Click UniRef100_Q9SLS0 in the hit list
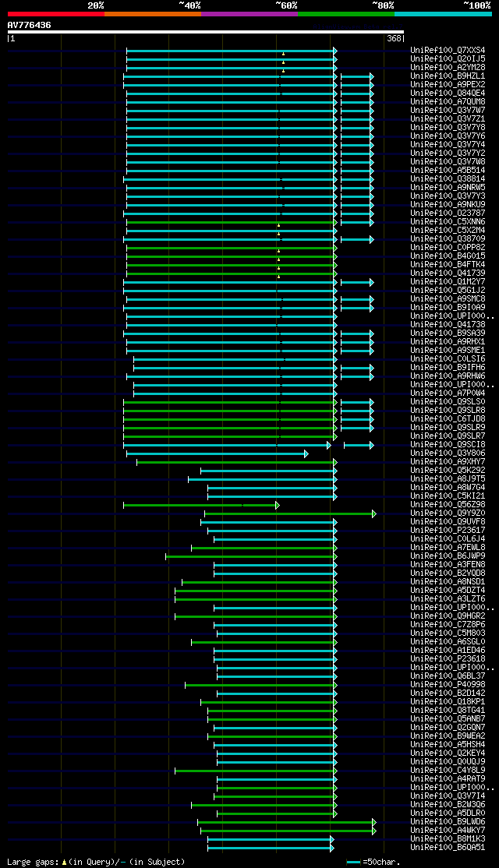The height and width of the screenshot is (868, 499). [x=448, y=402]
